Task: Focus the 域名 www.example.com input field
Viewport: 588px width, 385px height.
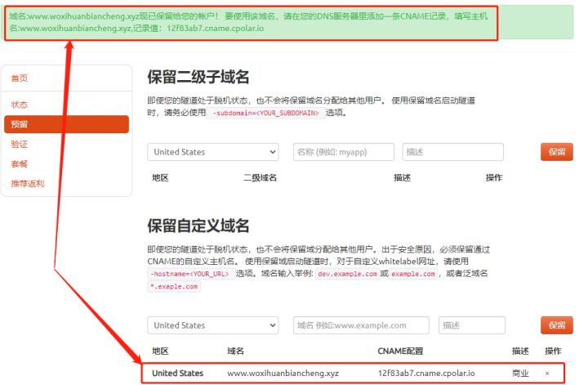Action: [361, 325]
